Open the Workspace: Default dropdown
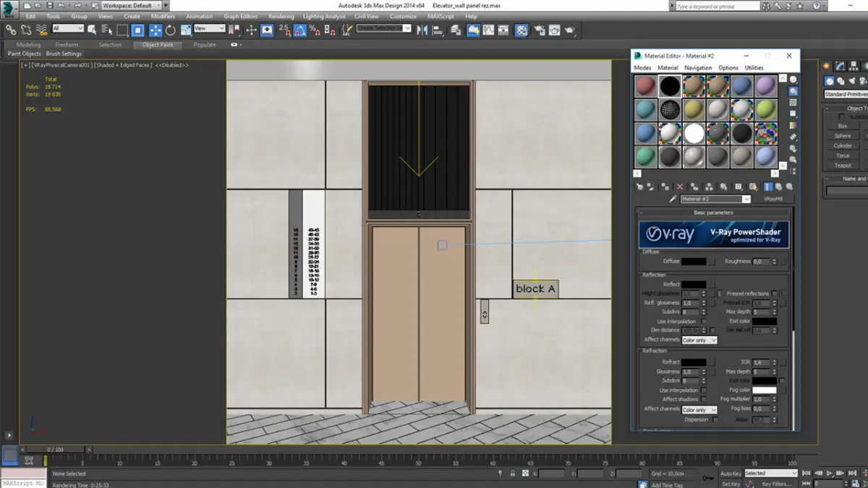Viewport: 868px width, 488px height. click(131, 5)
